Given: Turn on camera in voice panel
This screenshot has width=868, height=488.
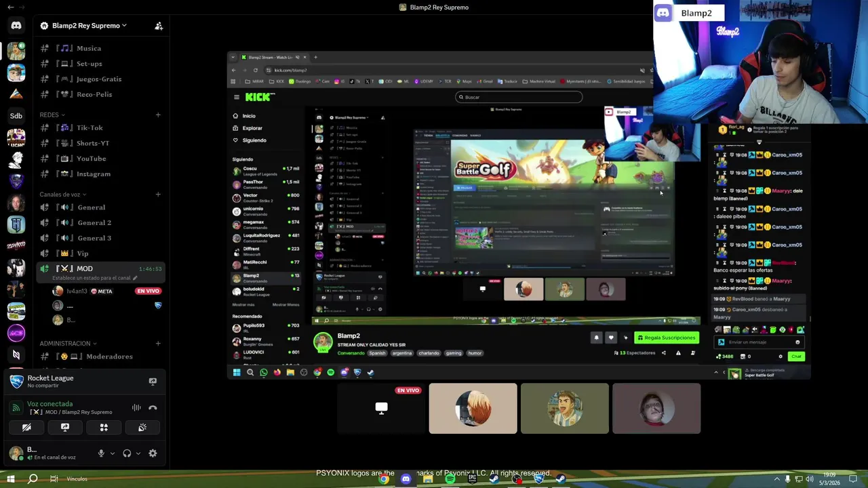Looking at the screenshot, I should click(26, 428).
